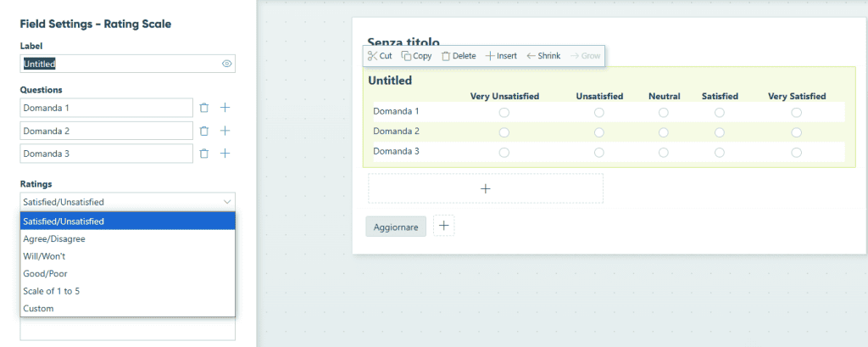Click the Label input field containing Untitled
This screenshot has width=868, height=347.
coord(127,64)
